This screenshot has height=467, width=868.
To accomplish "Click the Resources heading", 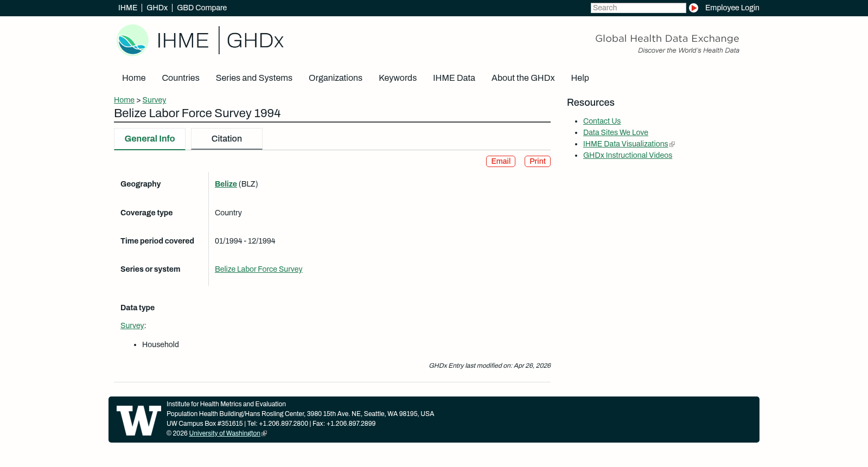I will pos(591,103).
